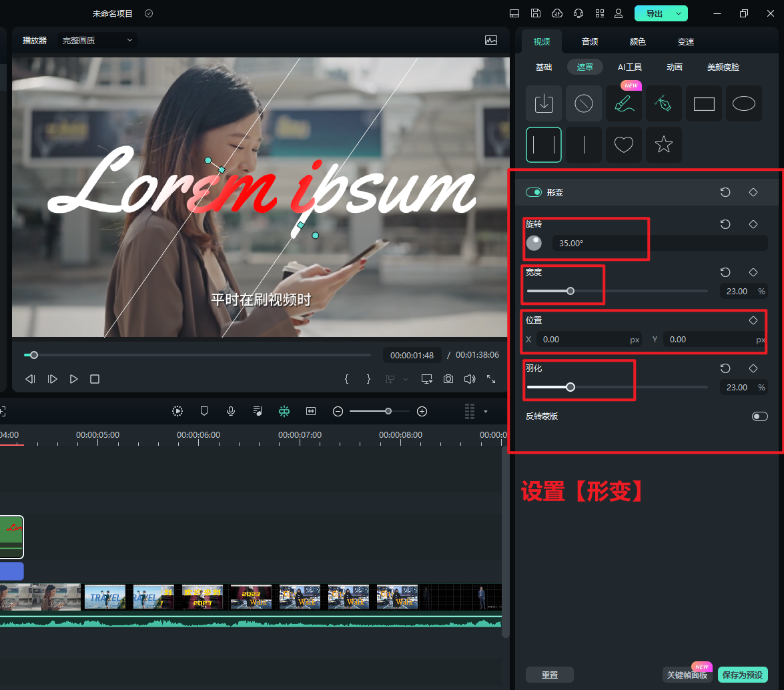Select the star-shaped mask
784x690 pixels.
[x=663, y=145]
